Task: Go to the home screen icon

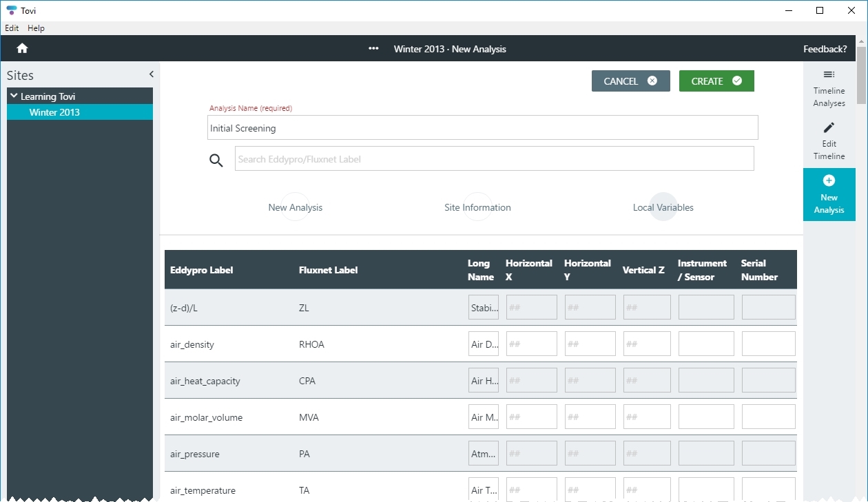Action: pos(22,48)
